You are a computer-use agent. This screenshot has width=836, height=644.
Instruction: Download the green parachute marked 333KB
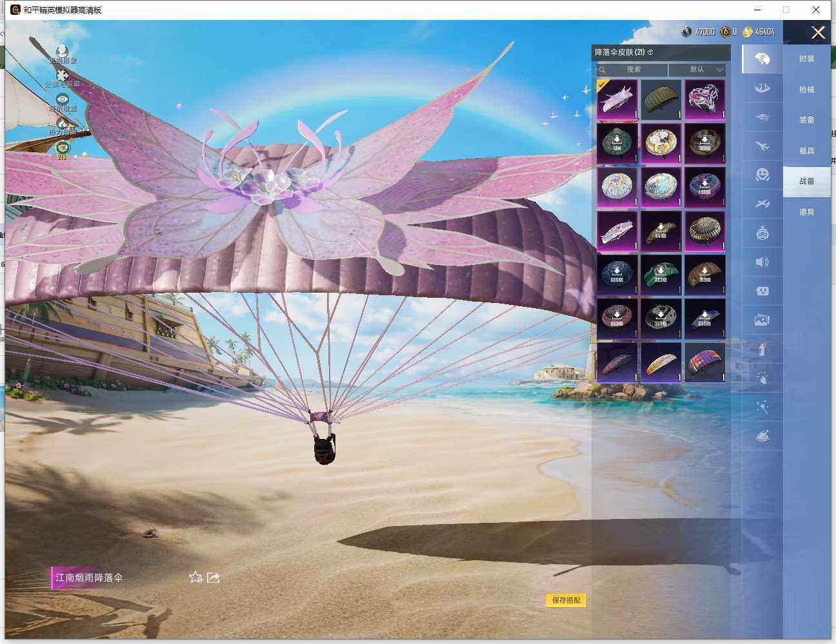661,275
